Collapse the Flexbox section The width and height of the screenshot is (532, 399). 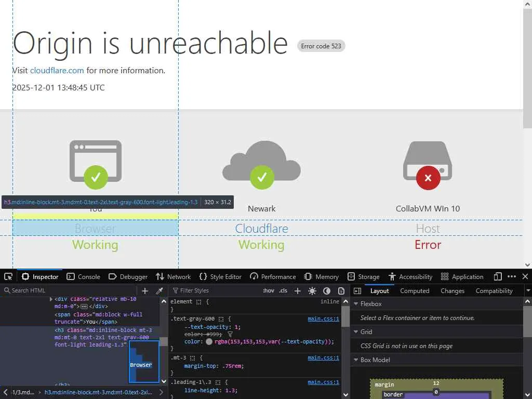(x=356, y=303)
